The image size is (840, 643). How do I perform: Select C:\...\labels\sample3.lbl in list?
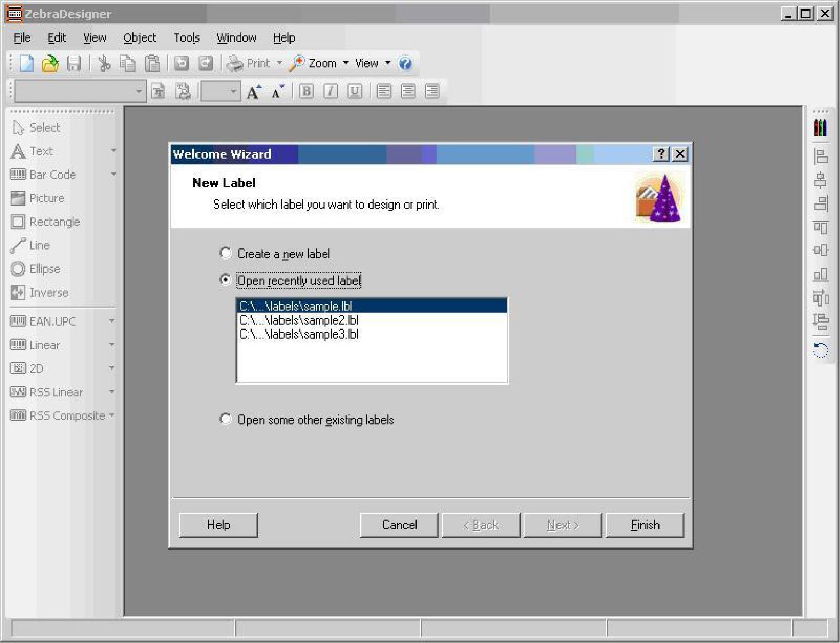pos(372,334)
